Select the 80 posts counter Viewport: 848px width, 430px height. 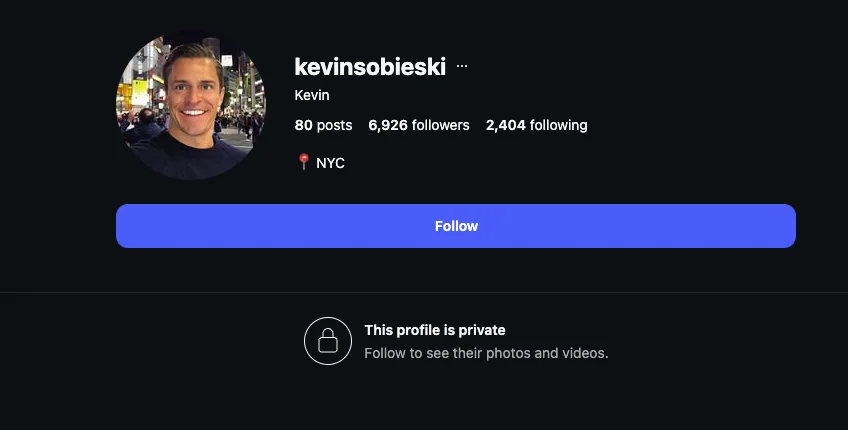coord(323,125)
